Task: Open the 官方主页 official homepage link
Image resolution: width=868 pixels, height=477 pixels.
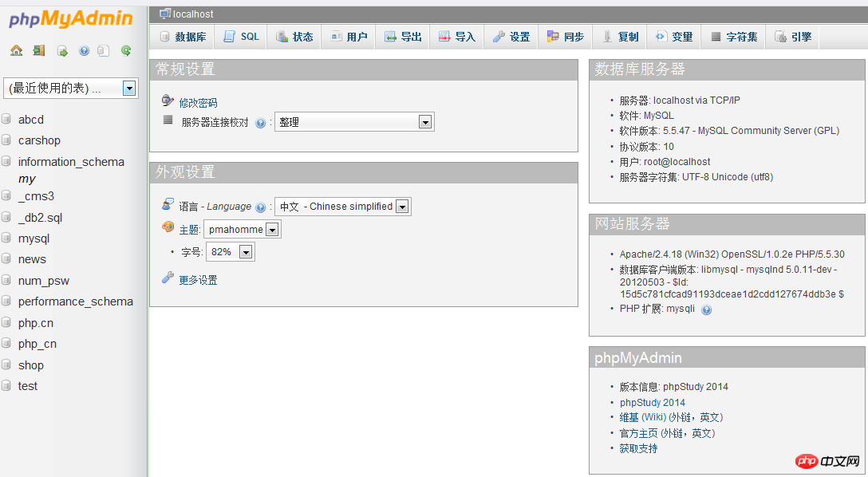Action: point(667,433)
